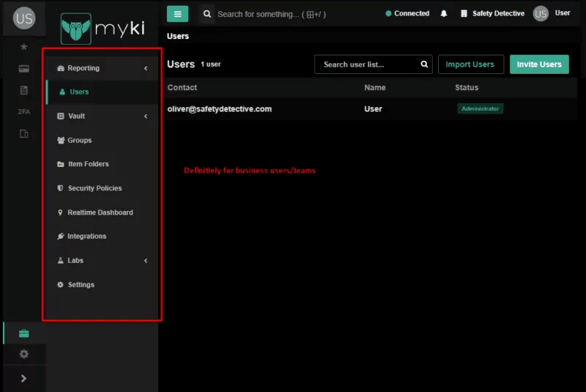
Task: Sort by the Name column header
Action: click(x=375, y=87)
